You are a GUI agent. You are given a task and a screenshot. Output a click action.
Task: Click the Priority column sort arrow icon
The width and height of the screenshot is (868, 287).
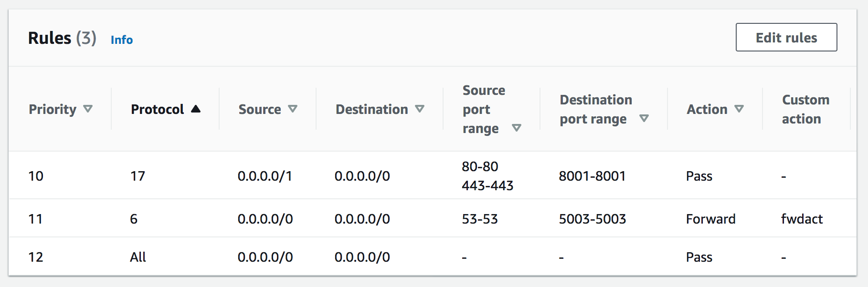(88, 109)
